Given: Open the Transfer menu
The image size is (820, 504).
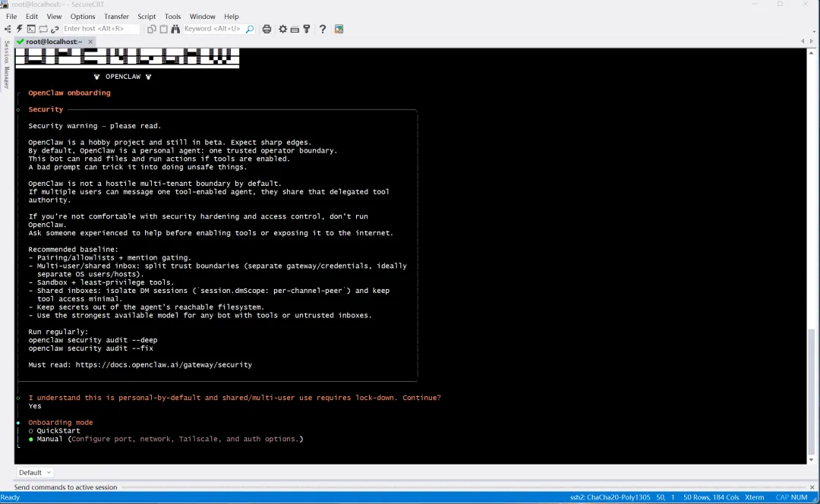Looking at the screenshot, I should (x=116, y=16).
